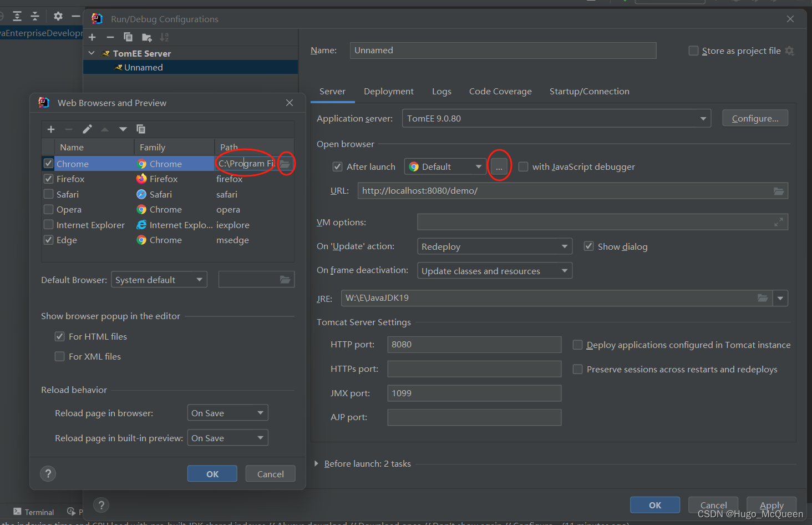
Task: Click Collapse All in IDE tool window
Action: point(35,16)
